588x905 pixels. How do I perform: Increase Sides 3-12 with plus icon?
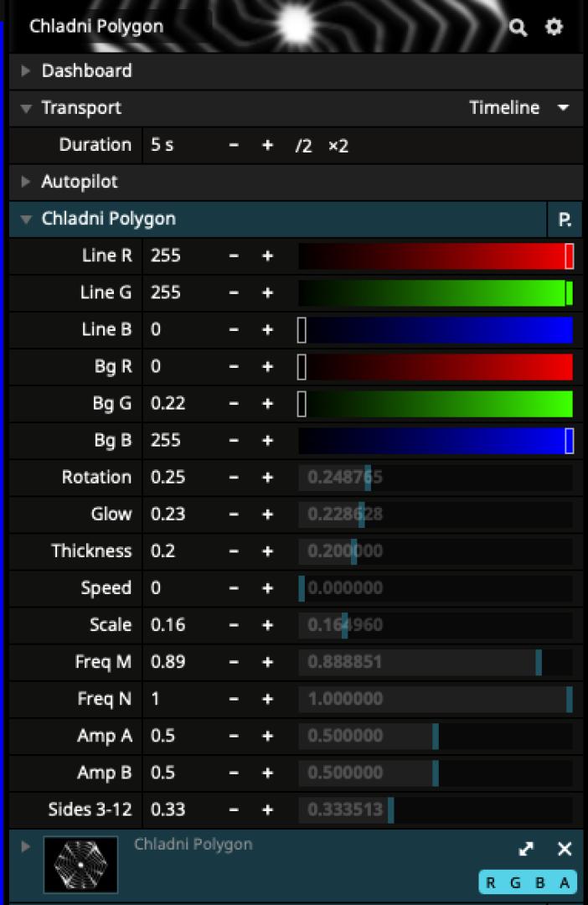point(267,809)
